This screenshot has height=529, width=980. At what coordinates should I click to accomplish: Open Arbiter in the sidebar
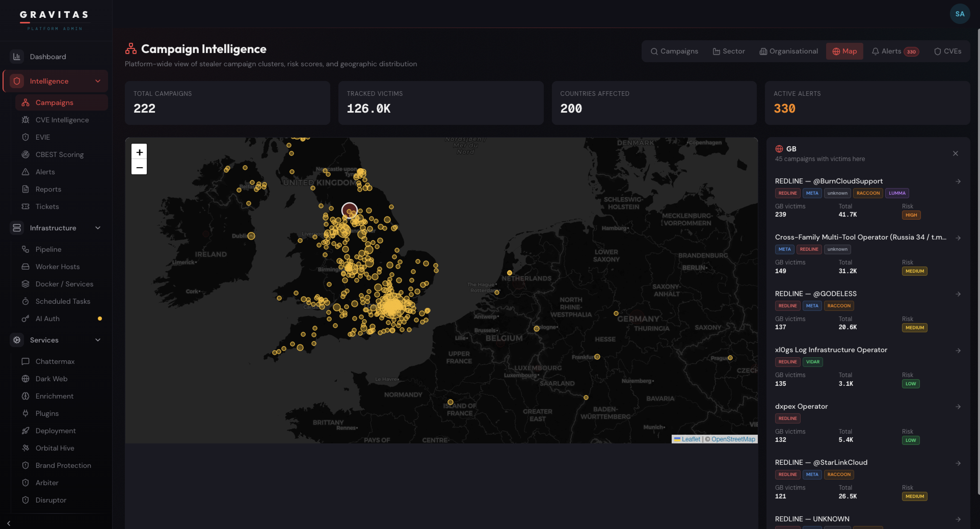tap(61, 483)
